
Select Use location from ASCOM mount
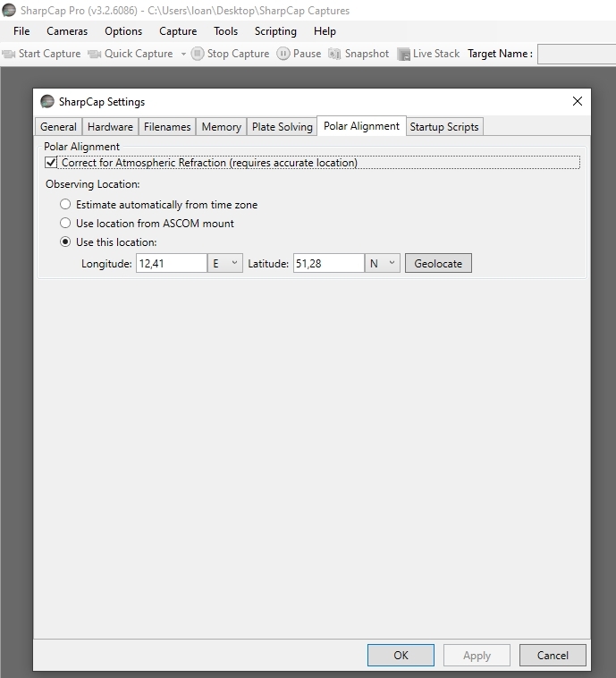point(65,224)
